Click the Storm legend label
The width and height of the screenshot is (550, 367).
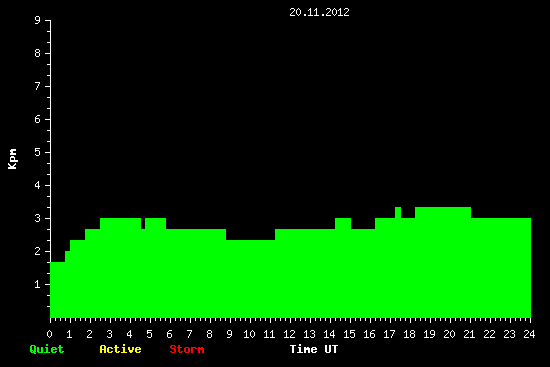click(187, 349)
